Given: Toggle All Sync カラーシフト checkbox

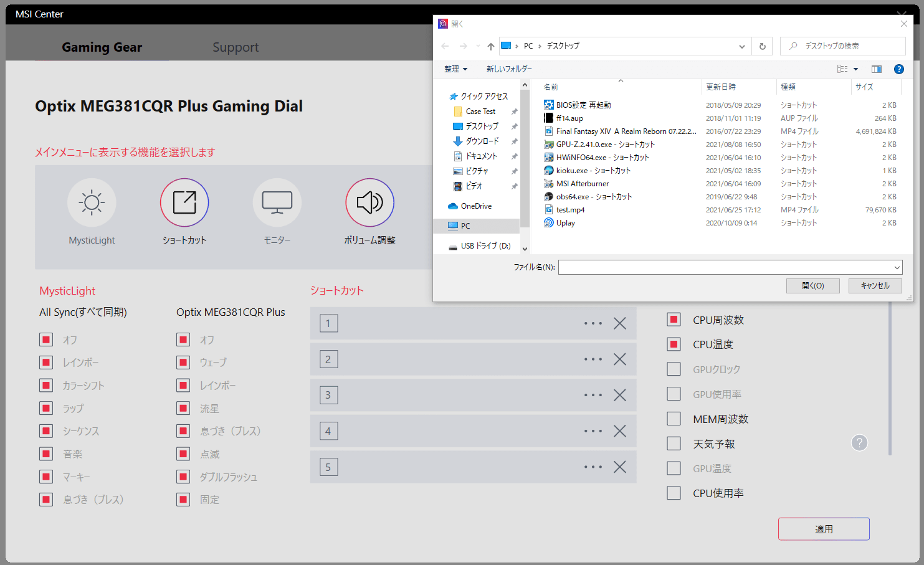Looking at the screenshot, I should click(46, 386).
